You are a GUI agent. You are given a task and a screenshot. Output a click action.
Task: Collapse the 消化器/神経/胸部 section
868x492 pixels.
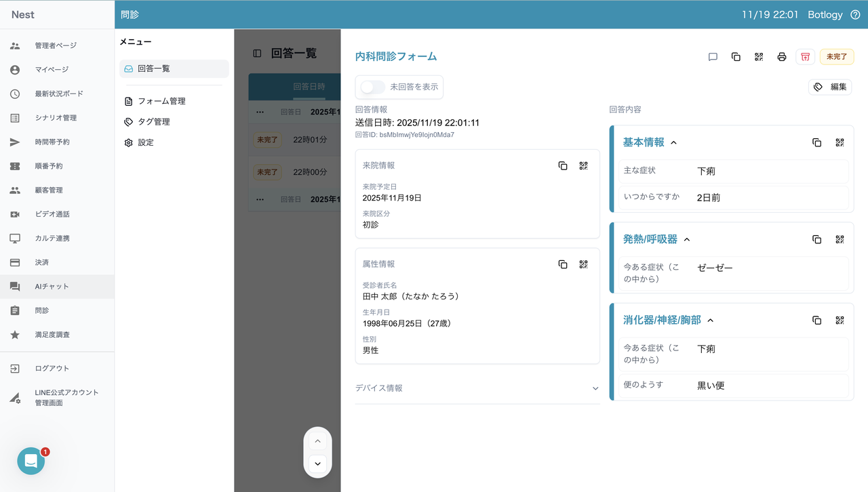tap(710, 319)
